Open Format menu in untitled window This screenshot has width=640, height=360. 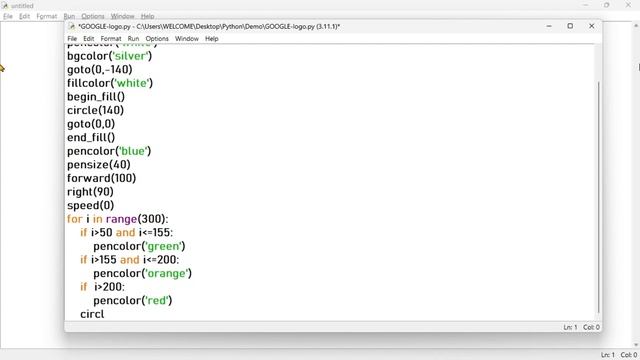47,16
